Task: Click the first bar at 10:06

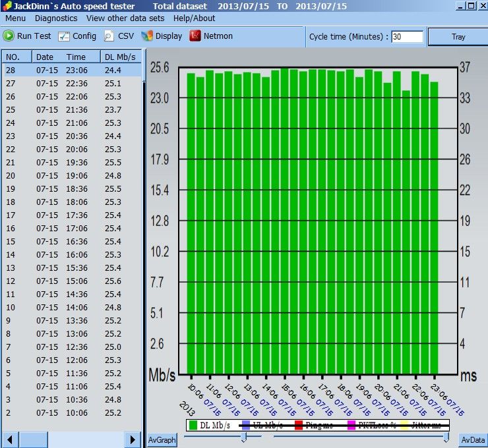Action: tap(191, 224)
